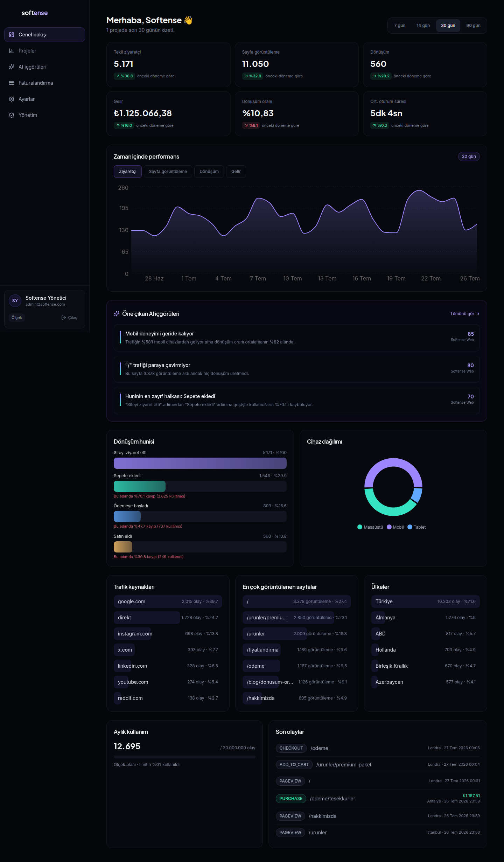The image size is (504, 862).
Task: Click the Türkiye country row
Action: (x=426, y=602)
